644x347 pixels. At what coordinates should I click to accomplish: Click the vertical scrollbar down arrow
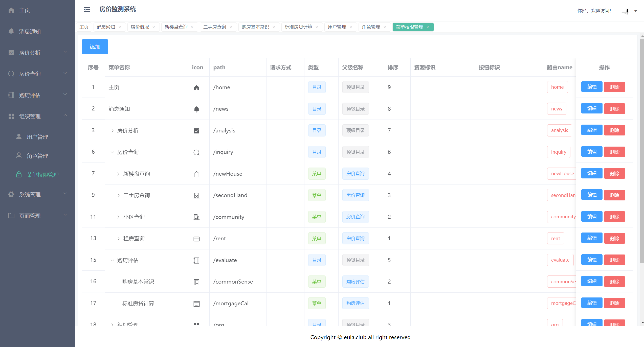click(x=642, y=322)
